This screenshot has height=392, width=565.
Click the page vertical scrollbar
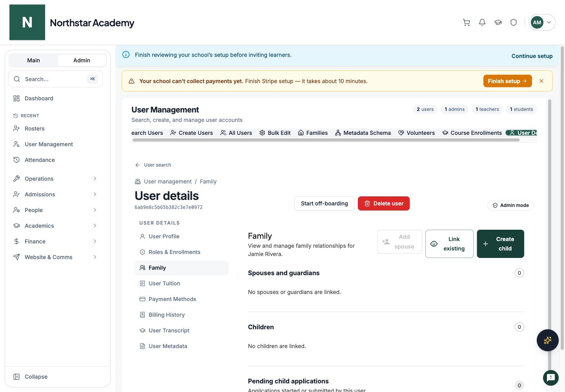562,198
